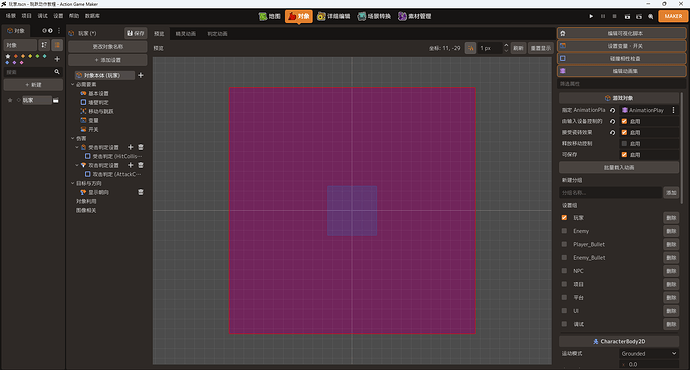Add a new color tag with plus icon

57,59
